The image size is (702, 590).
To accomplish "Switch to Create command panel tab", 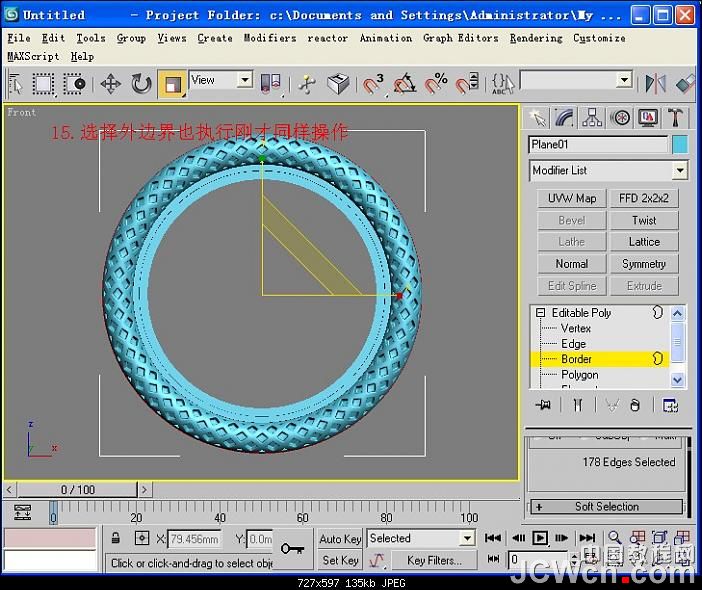I will pos(538,118).
